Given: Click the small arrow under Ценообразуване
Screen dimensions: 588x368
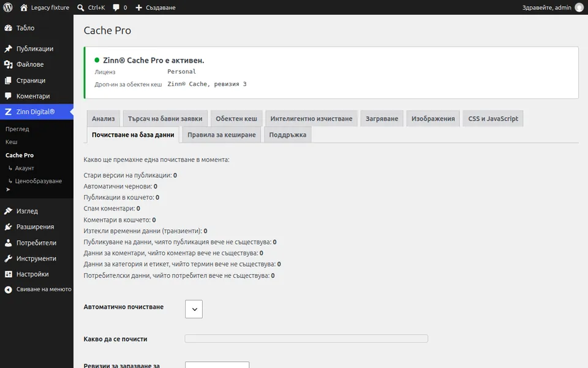Looking at the screenshot, I should point(8,190).
